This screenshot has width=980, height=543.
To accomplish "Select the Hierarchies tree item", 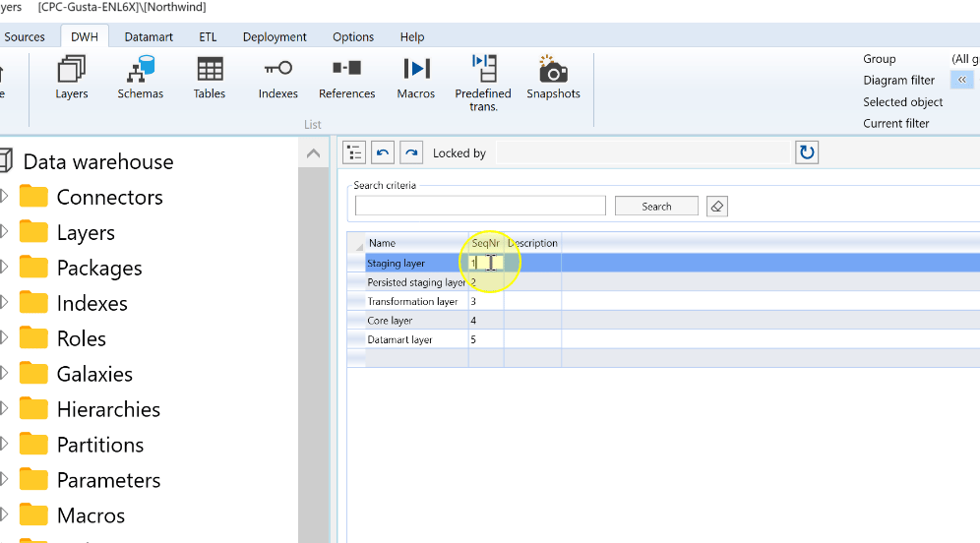I will 109,409.
